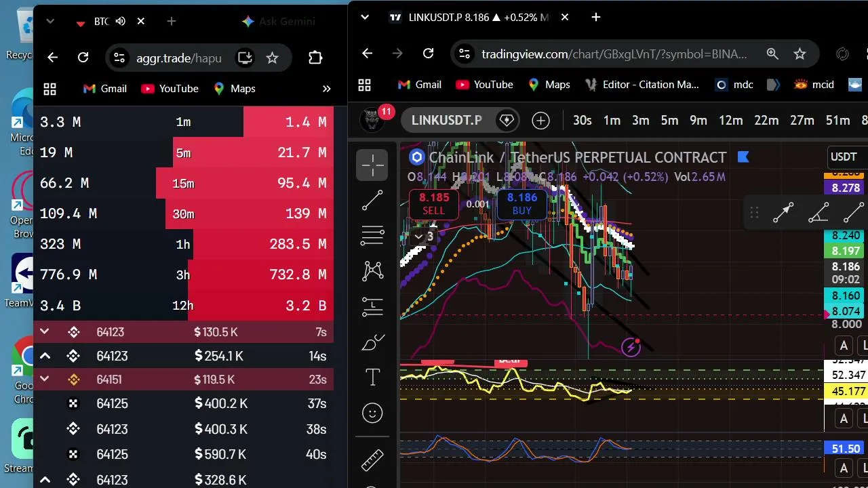Install the aggr.trade app from address bar

point(245,58)
